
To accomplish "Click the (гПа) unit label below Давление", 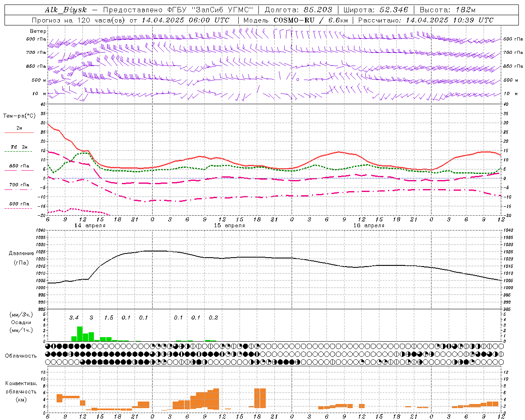I will tap(21, 262).
